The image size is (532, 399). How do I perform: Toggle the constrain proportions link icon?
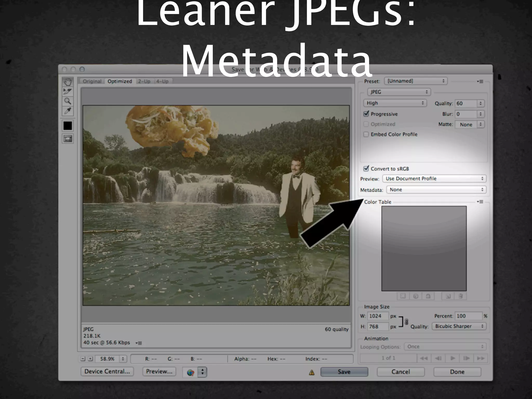[407, 322]
